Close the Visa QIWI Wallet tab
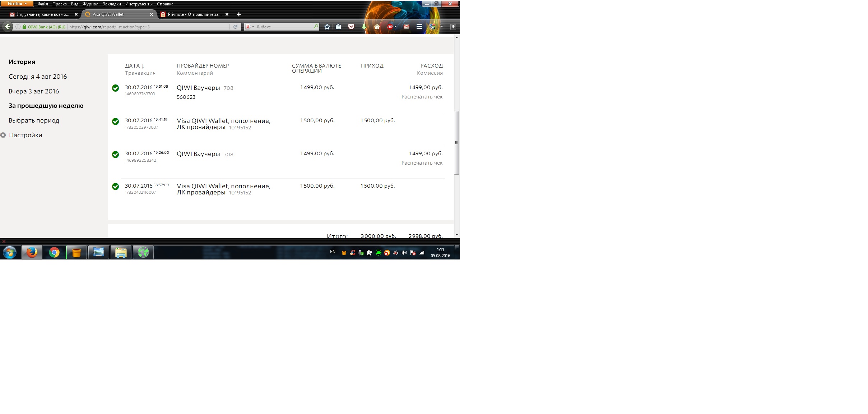Viewport: 868px width, 414px height. [152, 14]
